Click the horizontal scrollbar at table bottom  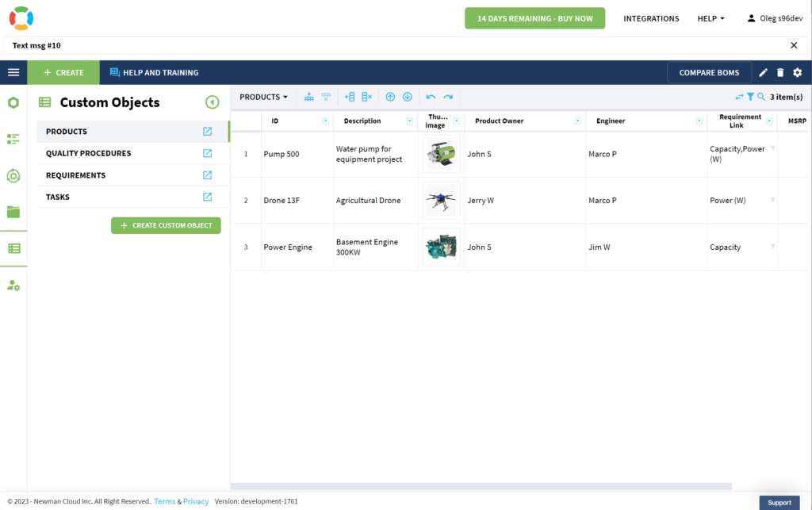click(481, 486)
